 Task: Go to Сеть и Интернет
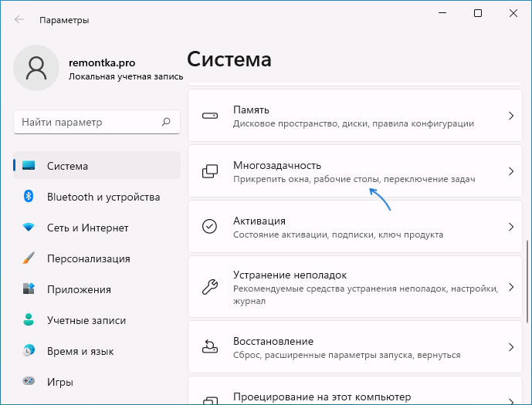97,227
